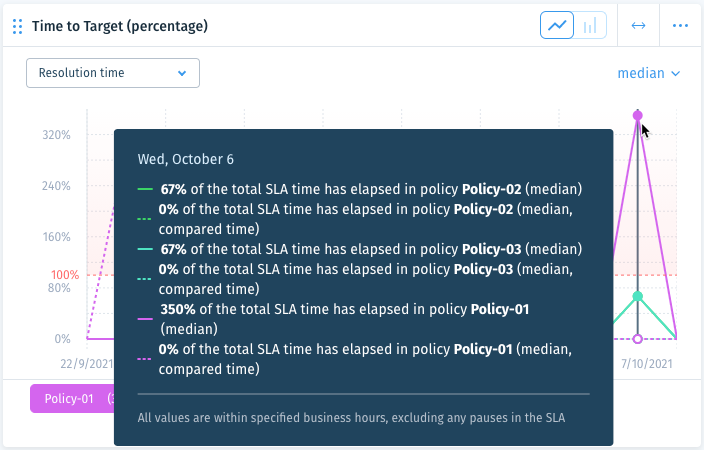This screenshot has width=704, height=450.
Task: Open the Resolution time dropdown
Action: [113, 73]
